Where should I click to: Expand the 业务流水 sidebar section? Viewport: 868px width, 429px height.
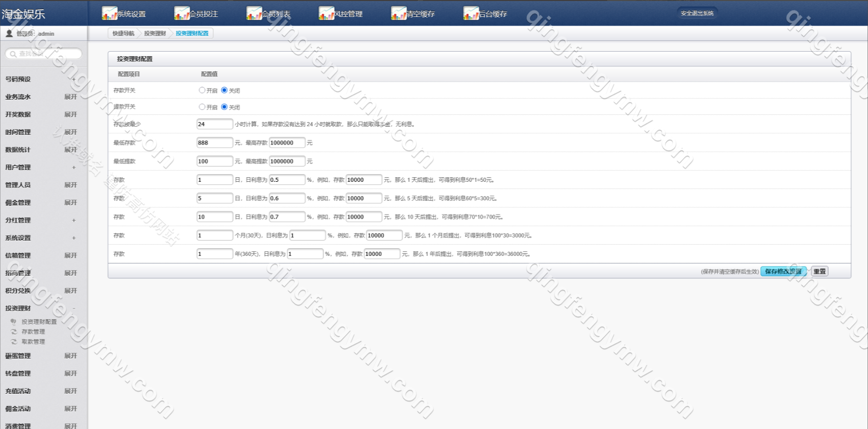(x=70, y=97)
